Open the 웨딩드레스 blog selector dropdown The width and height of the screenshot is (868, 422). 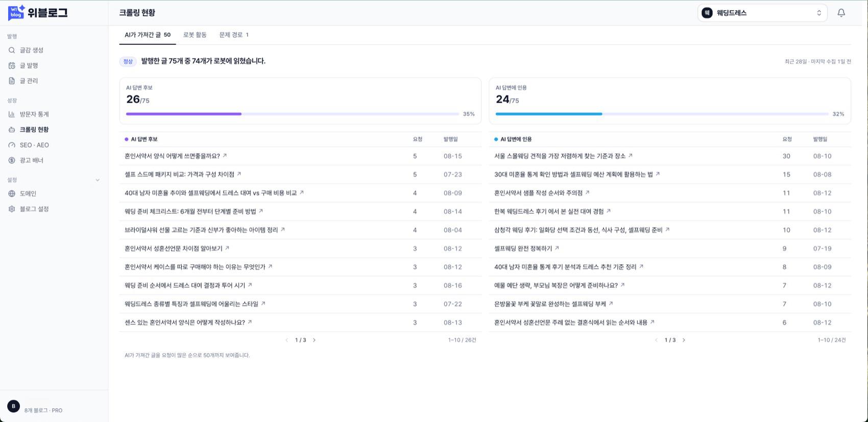tap(762, 13)
